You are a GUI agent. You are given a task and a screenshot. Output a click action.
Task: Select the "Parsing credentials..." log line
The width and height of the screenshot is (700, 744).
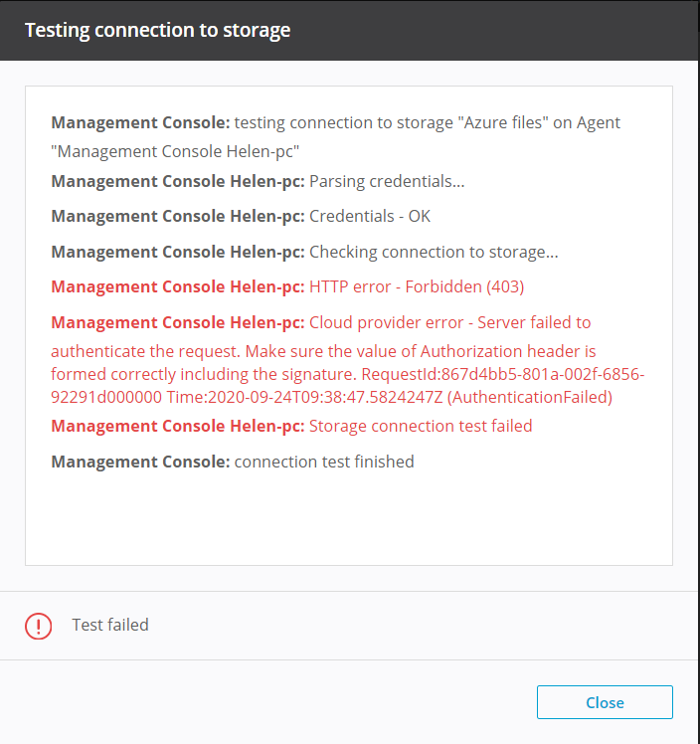click(x=387, y=182)
